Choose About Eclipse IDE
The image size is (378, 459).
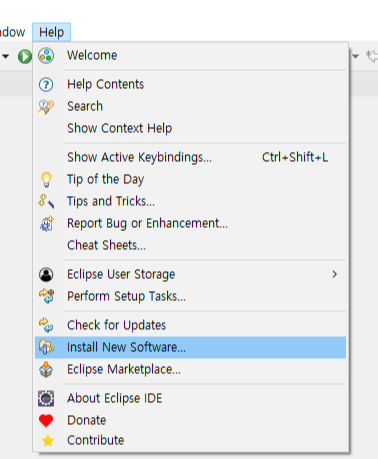pyautogui.click(x=190, y=398)
